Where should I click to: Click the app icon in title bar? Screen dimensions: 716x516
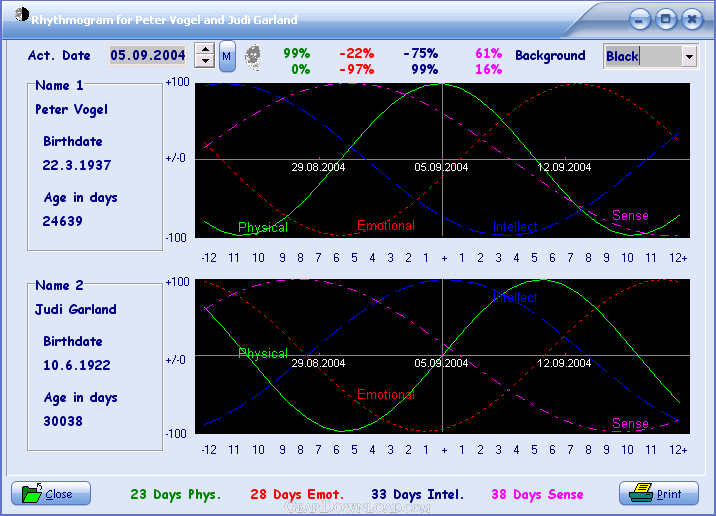pos(21,15)
